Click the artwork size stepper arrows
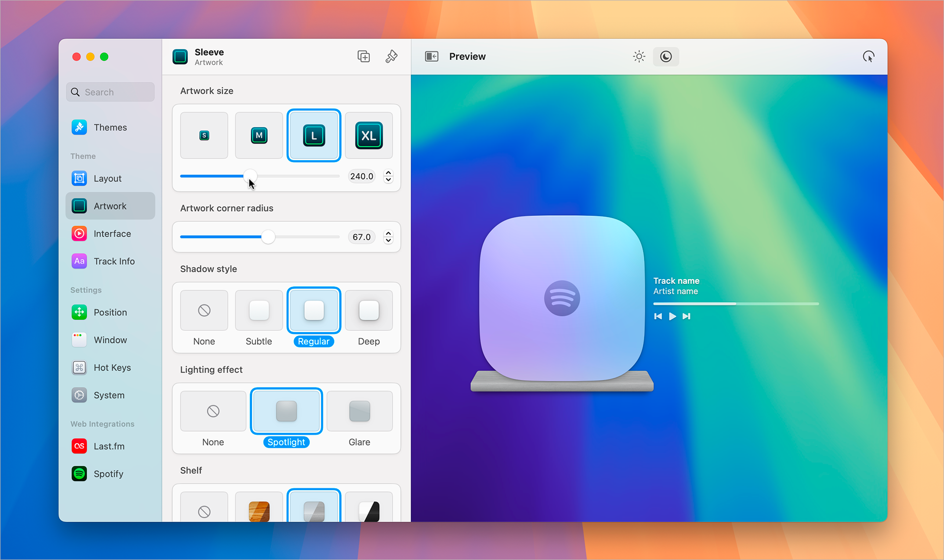Screen dimensions: 944x560 pos(388,176)
